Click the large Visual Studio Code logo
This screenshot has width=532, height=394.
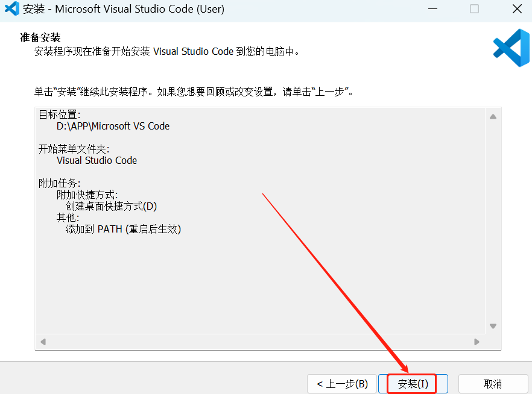(x=510, y=47)
